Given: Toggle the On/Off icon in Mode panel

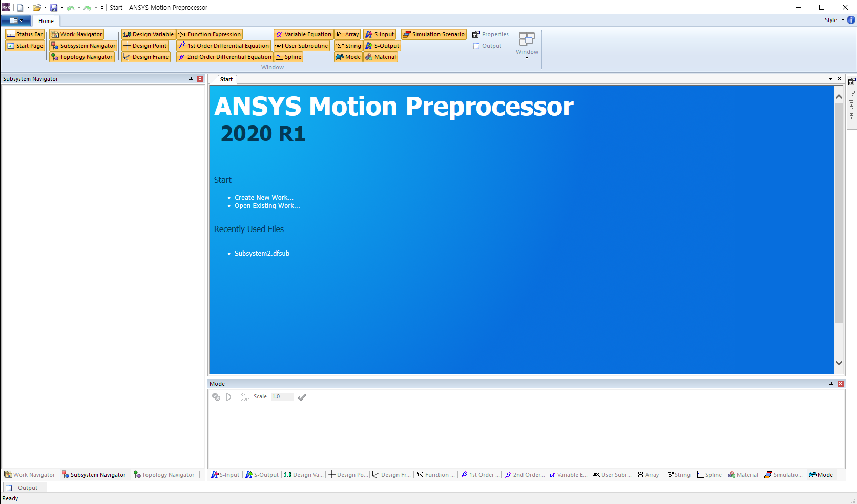Looking at the screenshot, I should pos(245,397).
